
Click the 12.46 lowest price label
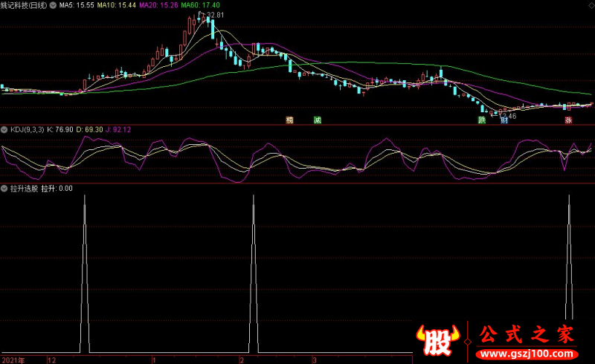click(x=508, y=116)
